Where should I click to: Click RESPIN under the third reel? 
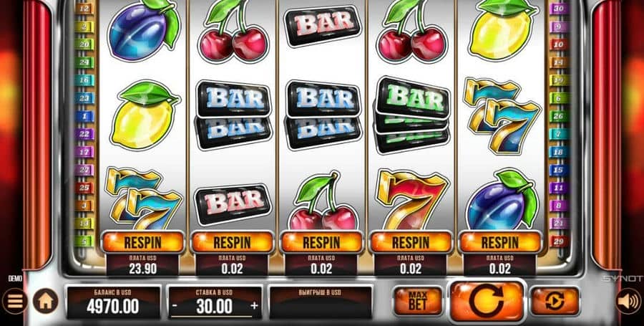coord(321,242)
